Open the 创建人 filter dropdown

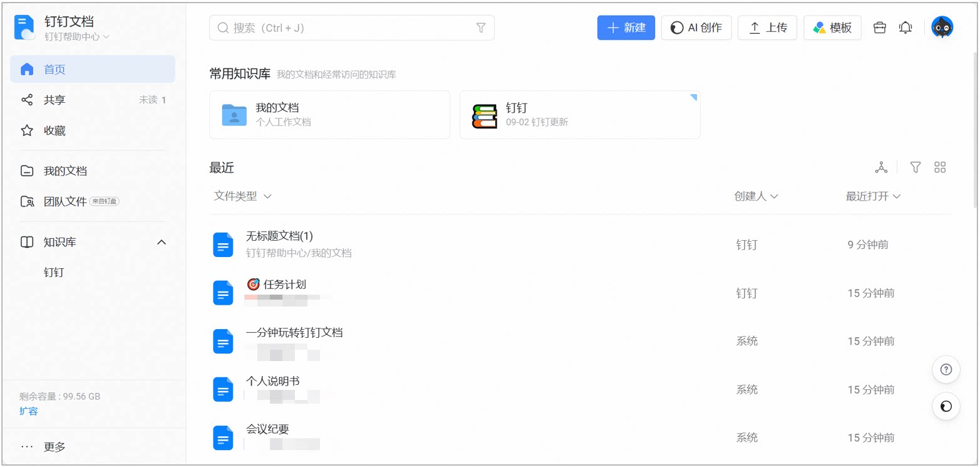coord(756,196)
